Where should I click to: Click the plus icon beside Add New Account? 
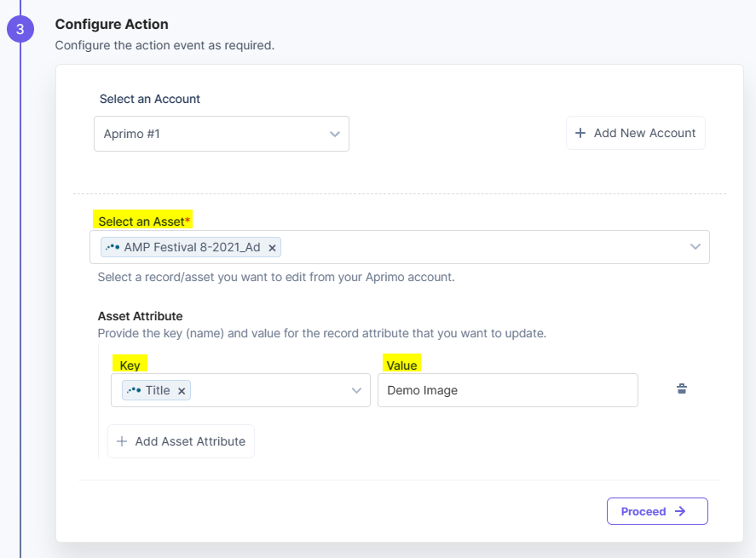[580, 133]
